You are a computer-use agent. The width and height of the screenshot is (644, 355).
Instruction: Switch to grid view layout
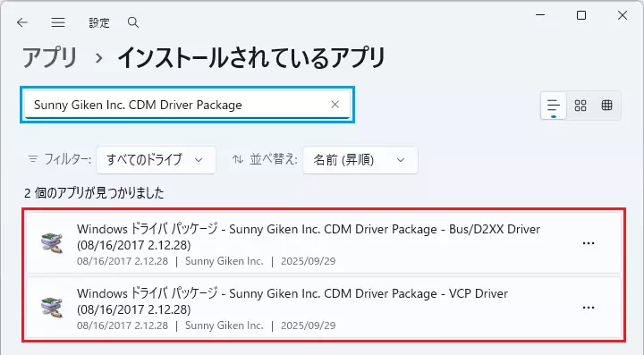coord(580,106)
